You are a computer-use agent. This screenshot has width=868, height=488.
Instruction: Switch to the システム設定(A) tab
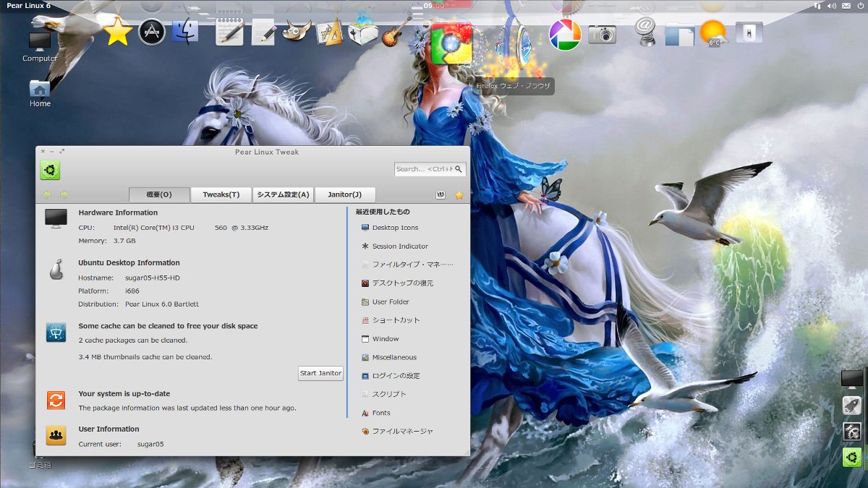point(284,194)
